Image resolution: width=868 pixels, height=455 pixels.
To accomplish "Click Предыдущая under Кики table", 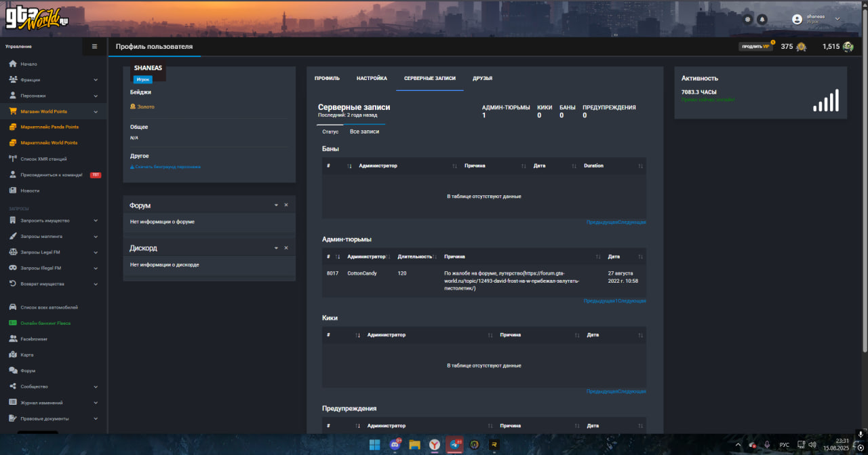I will coord(602,391).
